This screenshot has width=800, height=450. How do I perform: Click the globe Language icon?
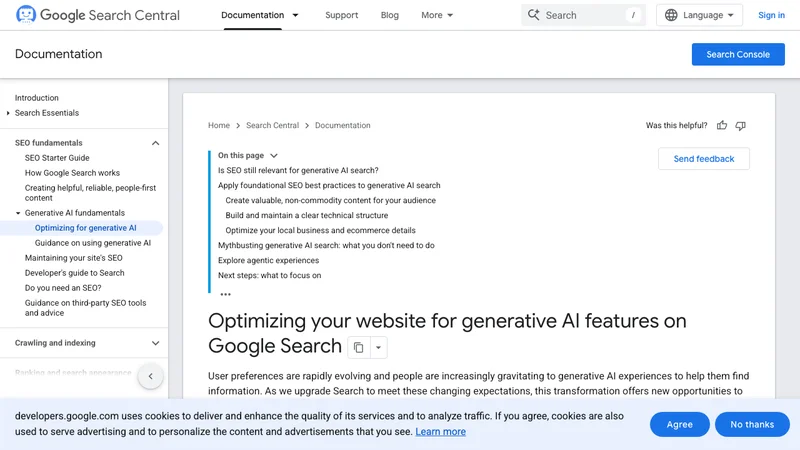tap(671, 15)
